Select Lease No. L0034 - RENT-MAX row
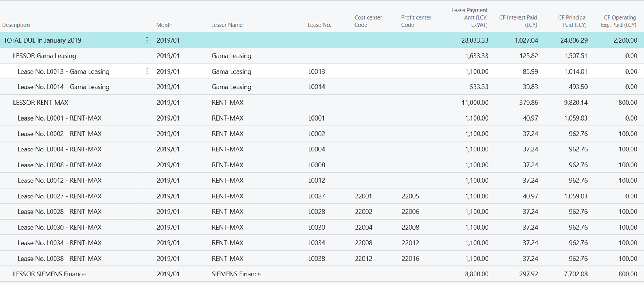The width and height of the screenshot is (644, 284). [x=322, y=243]
